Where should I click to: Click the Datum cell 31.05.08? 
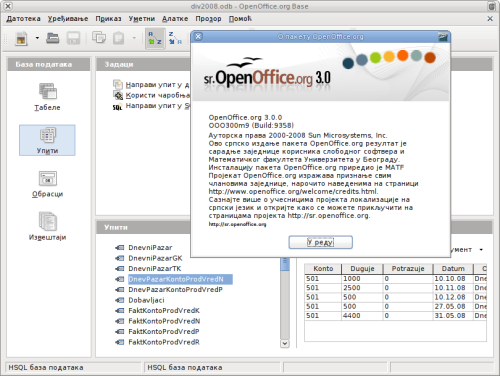pos(453,316)
